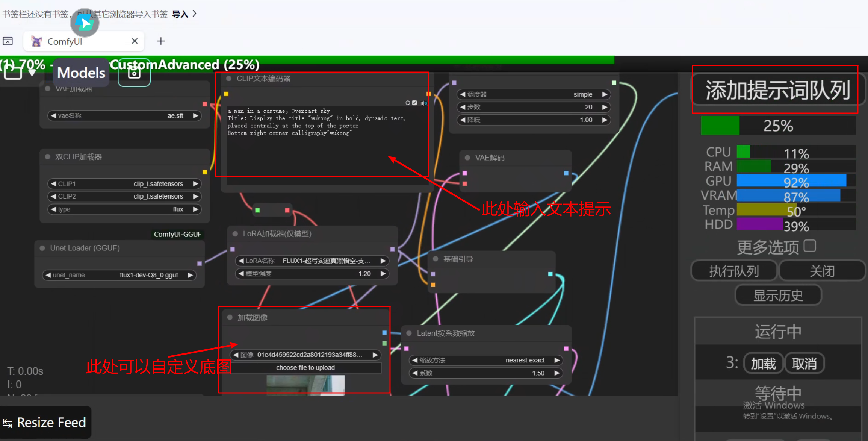
Task: Click 加载 for running item 3
Action: 764,363
